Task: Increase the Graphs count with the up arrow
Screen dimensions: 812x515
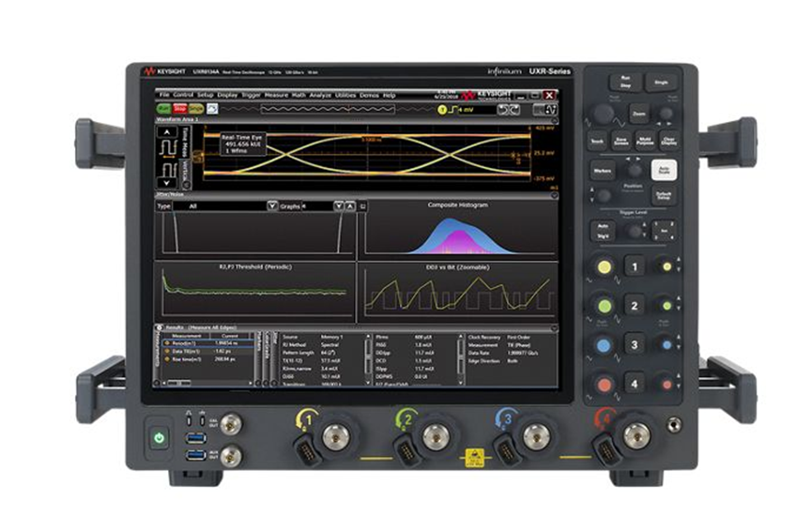Action: tap(350, 206)
